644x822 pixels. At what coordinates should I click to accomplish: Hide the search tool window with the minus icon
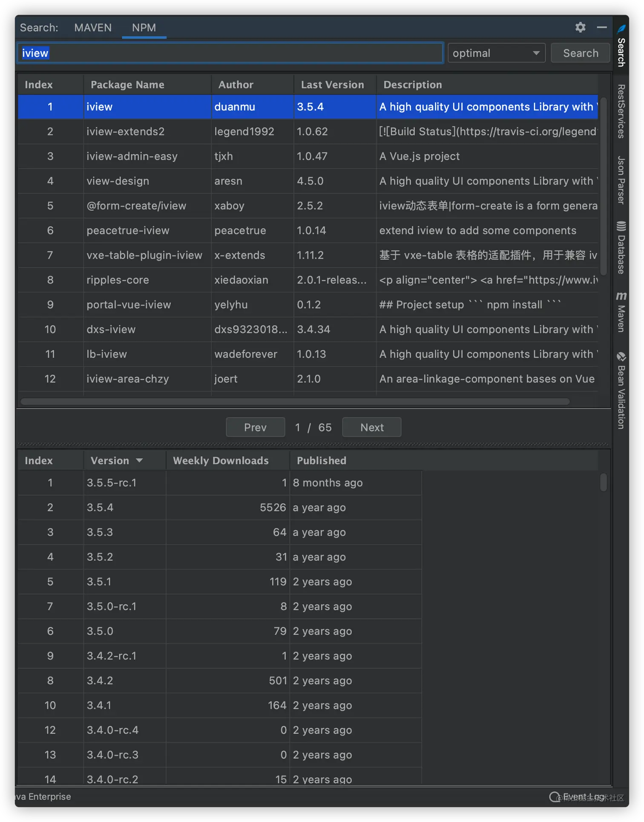601,27
